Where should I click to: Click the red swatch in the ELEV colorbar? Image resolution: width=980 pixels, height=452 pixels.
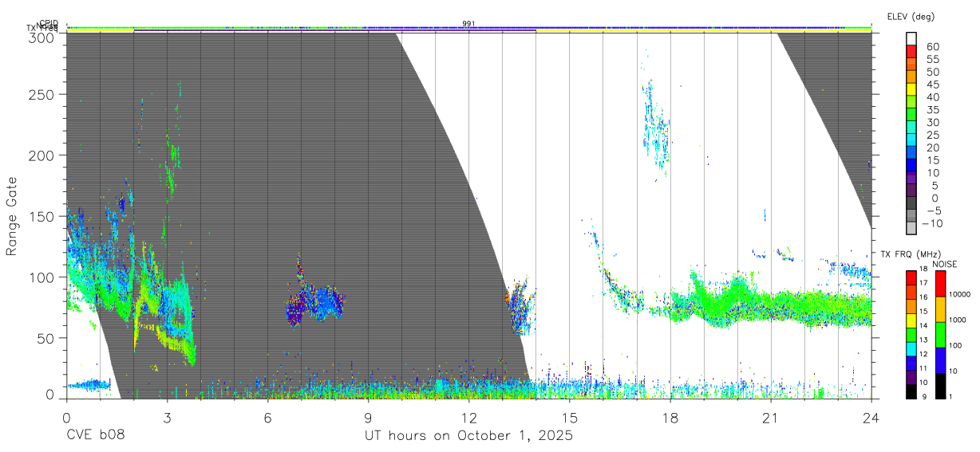click(x=911, y=51)
